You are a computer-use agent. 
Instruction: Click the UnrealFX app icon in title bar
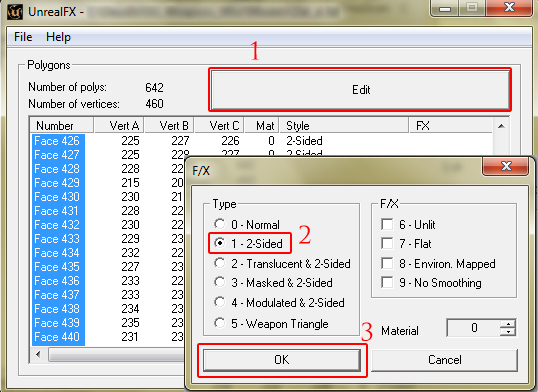point(15,11)
